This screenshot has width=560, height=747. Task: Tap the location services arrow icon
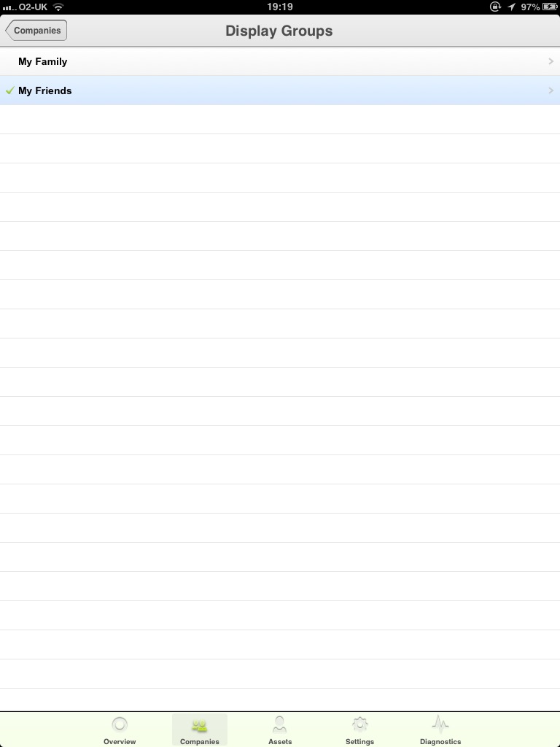511,7
